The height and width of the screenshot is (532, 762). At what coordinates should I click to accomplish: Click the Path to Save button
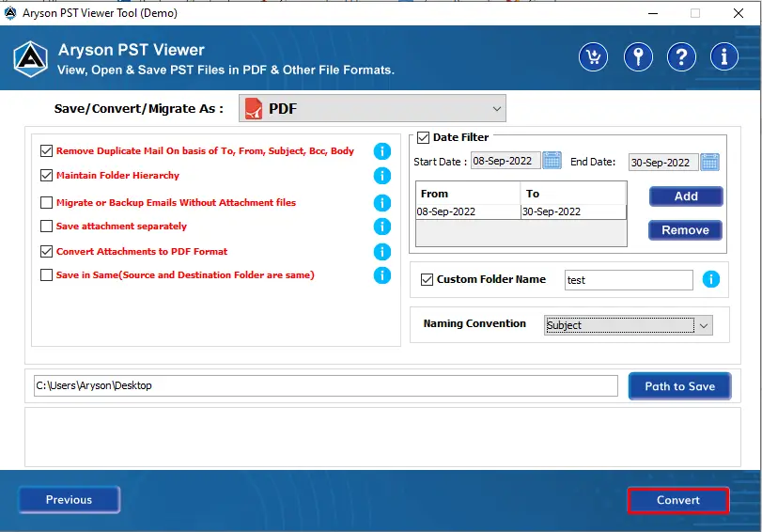679,386
